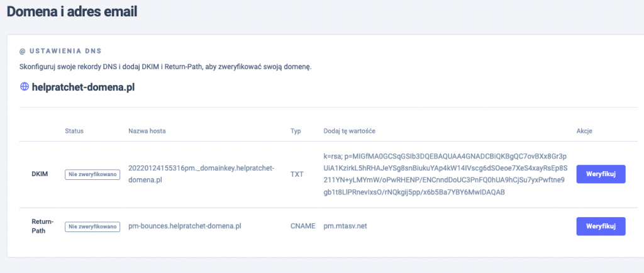
Task: Click the @ symbol before Ustawienia DNS
Action: coord(22,51)
